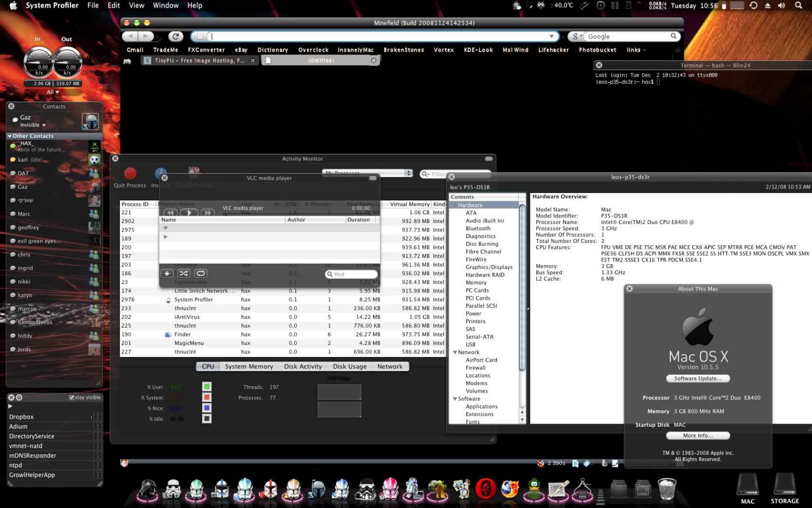The height and width of the screenshot is (508, 812).
Task: Open the All dropdown under network gauges
Action: [x=53, y=92]
